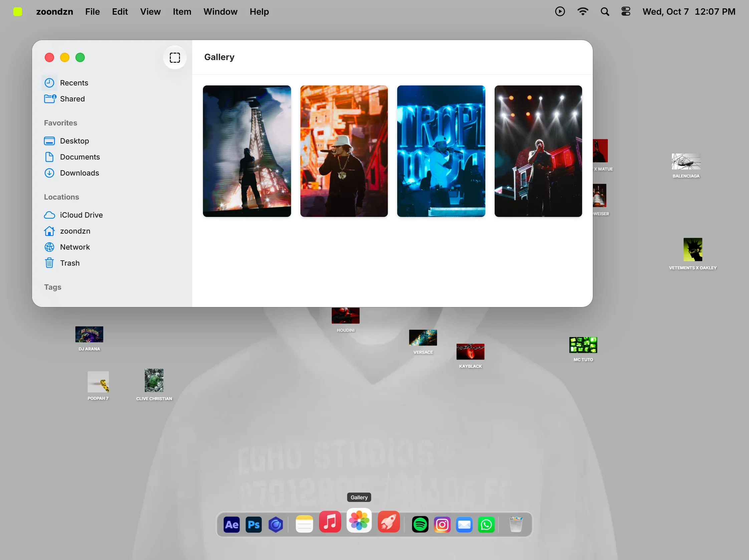Select Recents in the sidebar
The width and height of the screenshot is (749, 560).
coord(66,83)
